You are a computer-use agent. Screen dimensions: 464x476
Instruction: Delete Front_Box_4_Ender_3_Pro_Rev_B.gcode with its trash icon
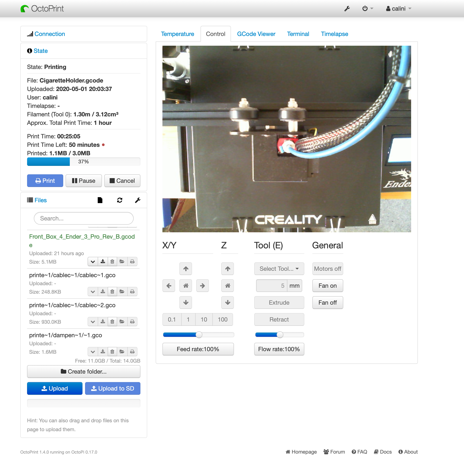[112, 261]
